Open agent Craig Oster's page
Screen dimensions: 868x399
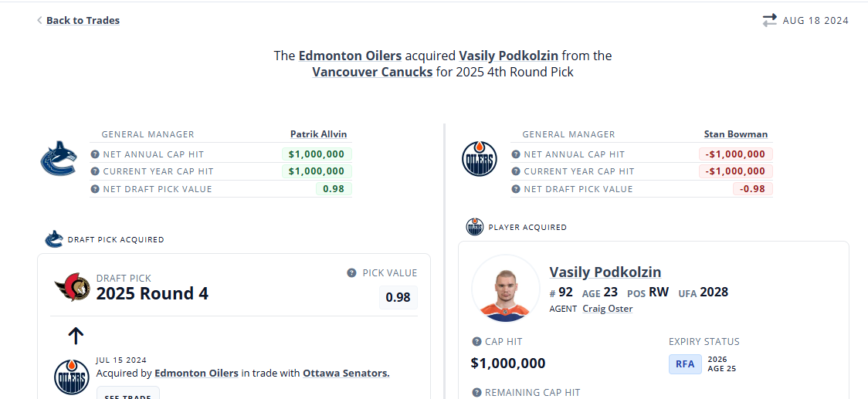[607, 309]
